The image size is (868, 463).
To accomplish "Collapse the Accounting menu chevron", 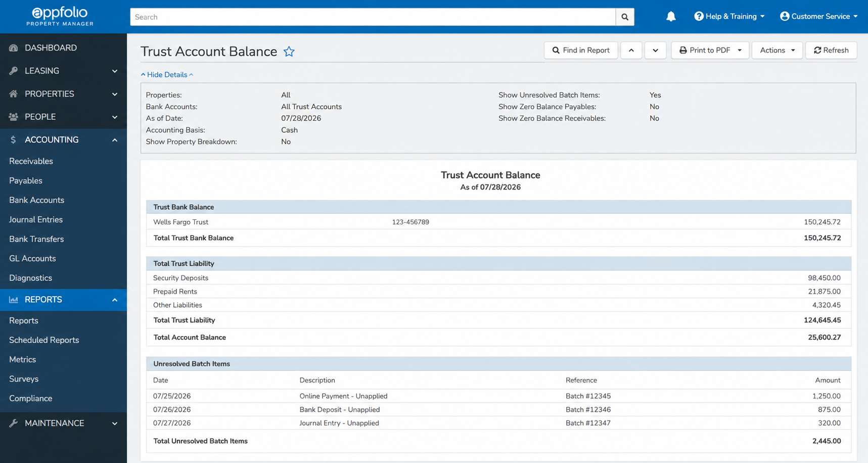I will pyautogui.click(x=115, y=140).
